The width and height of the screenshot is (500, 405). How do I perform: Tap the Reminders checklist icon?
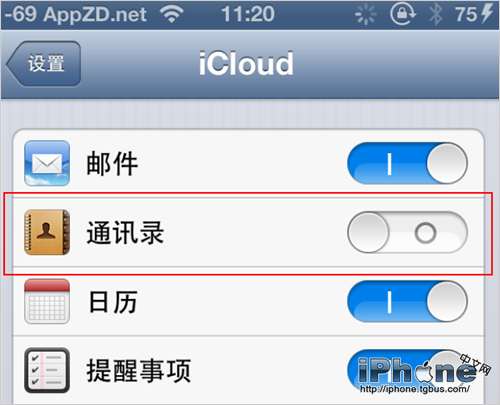coord(47,370)
